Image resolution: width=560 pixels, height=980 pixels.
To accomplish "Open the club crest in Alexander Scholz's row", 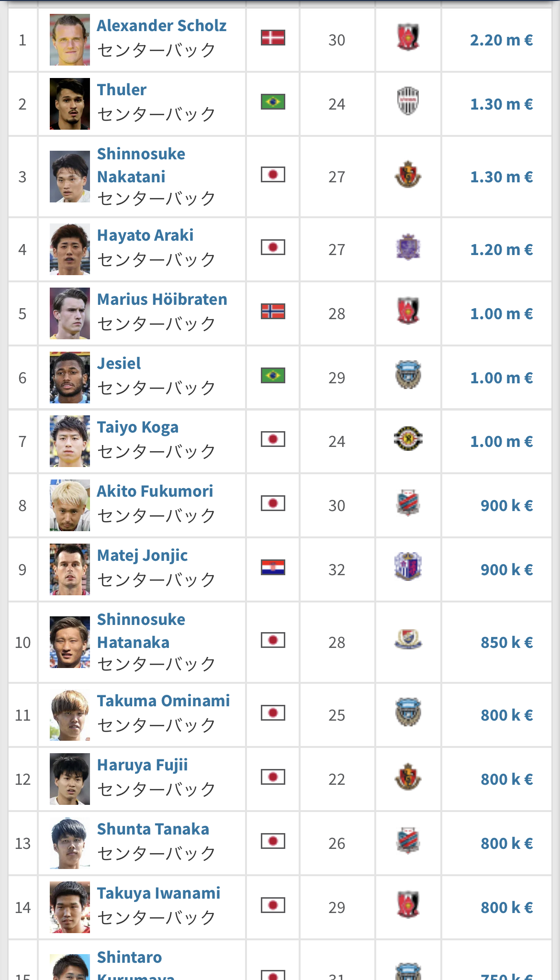I will pos(408,37).
